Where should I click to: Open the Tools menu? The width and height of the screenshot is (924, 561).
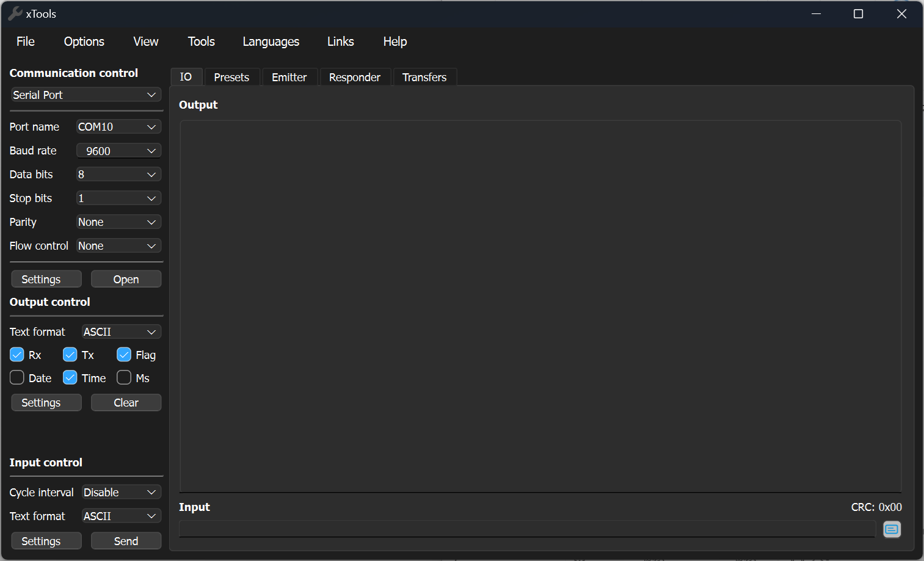pos(201,42)
